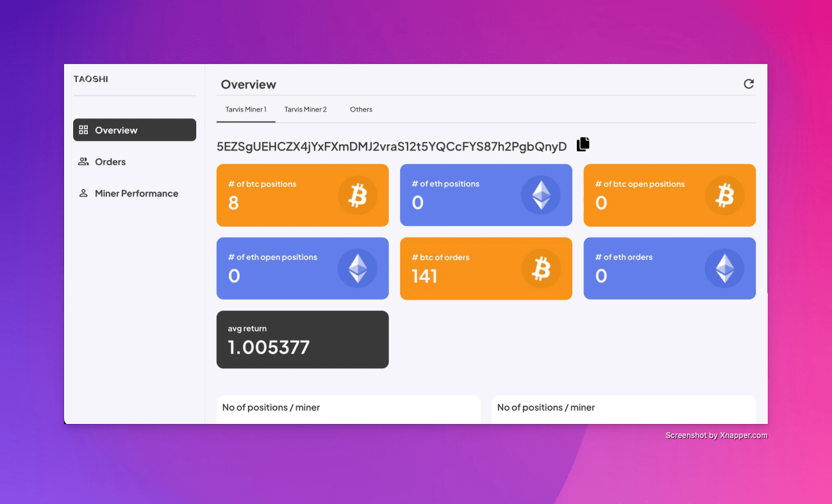Click the '# of eth open positions' label
The height and width of the screenshot is (504, 832).
click(x=272, y=257)
